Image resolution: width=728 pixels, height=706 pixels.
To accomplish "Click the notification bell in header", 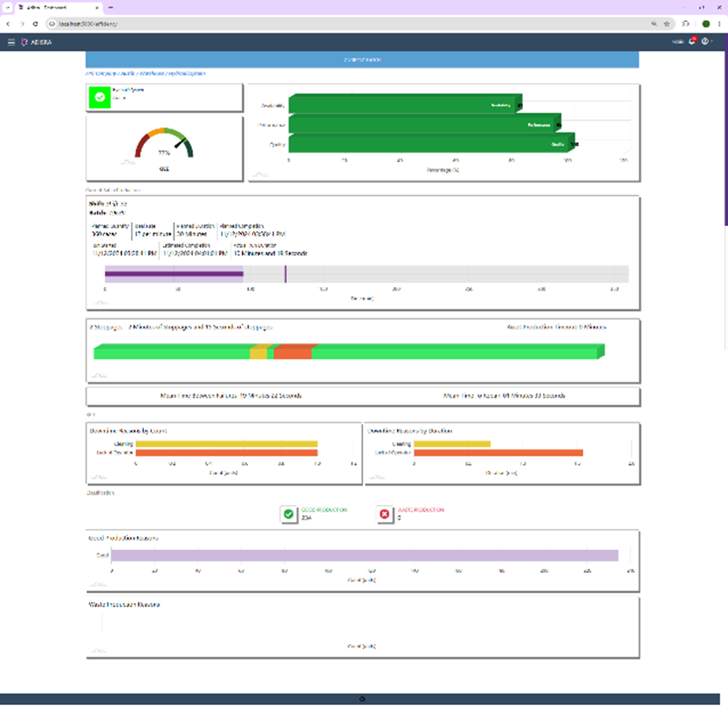I will pos(692,42).
